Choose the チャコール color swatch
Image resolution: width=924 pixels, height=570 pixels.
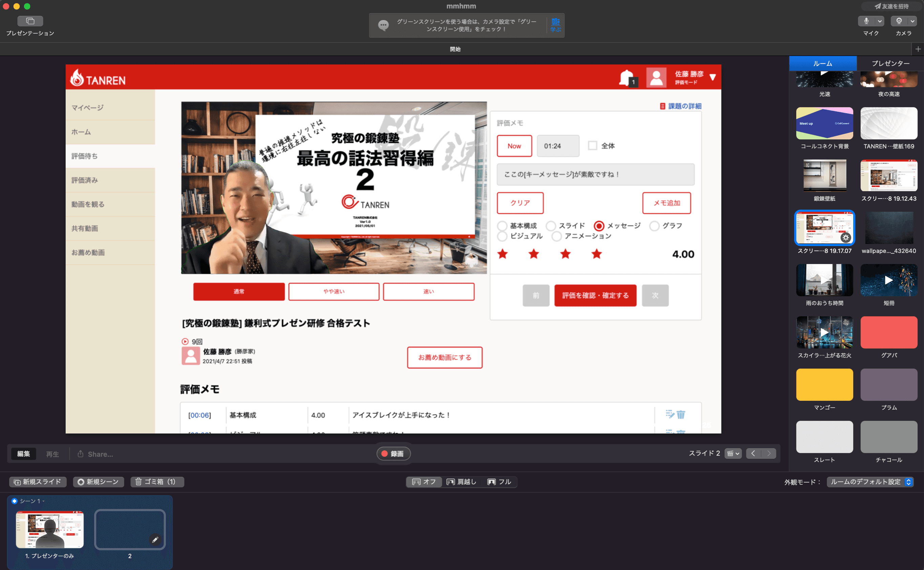coord(889,437)
